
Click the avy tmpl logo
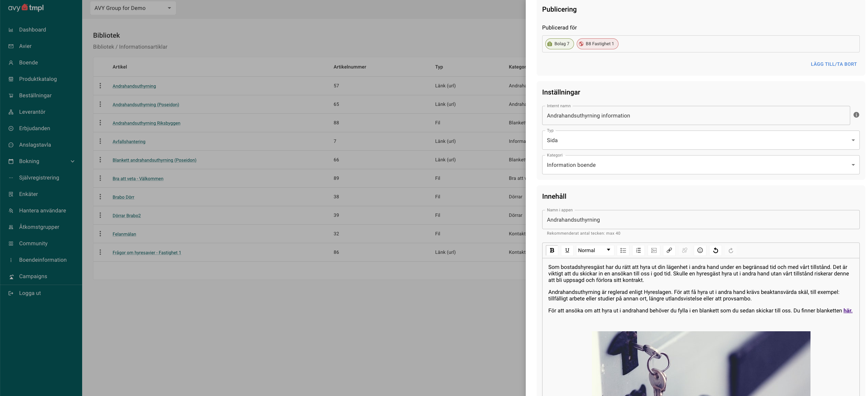click(26, 8)
